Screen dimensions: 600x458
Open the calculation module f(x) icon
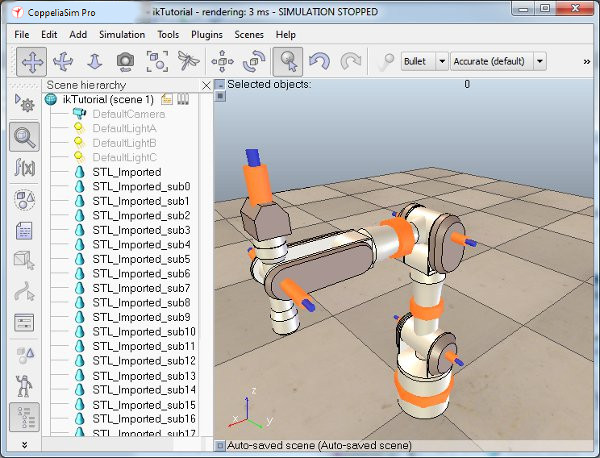(24, 168)
